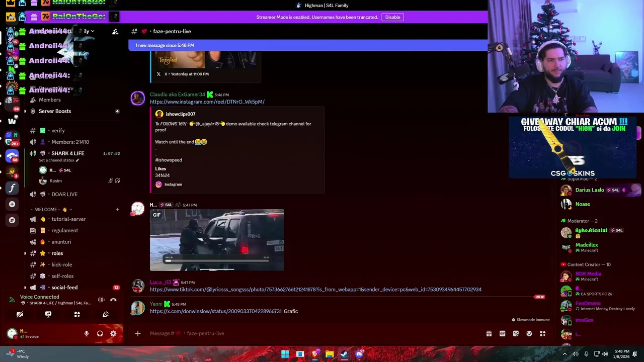The image size is (644, 362).
Task: Play the GIF posted by H...
Action: 217,240
